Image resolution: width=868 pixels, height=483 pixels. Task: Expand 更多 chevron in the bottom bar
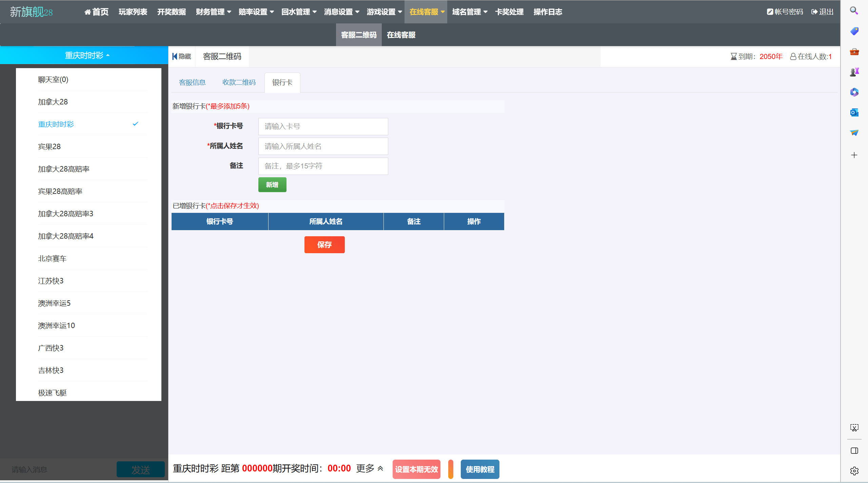coord(380,468)
